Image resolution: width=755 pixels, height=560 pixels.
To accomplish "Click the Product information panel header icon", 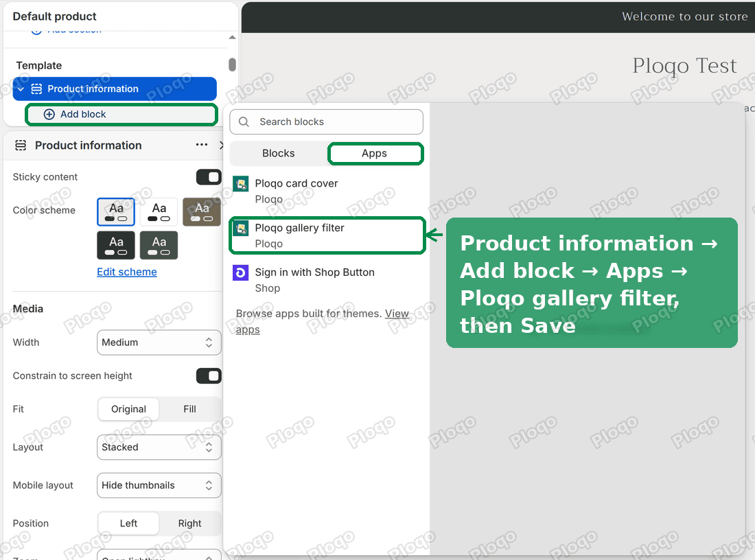I will coord(21,145).
